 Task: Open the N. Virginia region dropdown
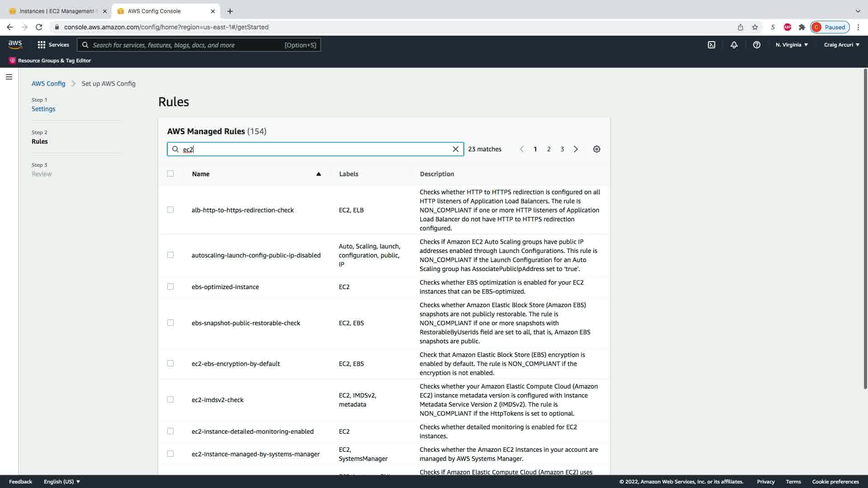click(x=792, y=45)
